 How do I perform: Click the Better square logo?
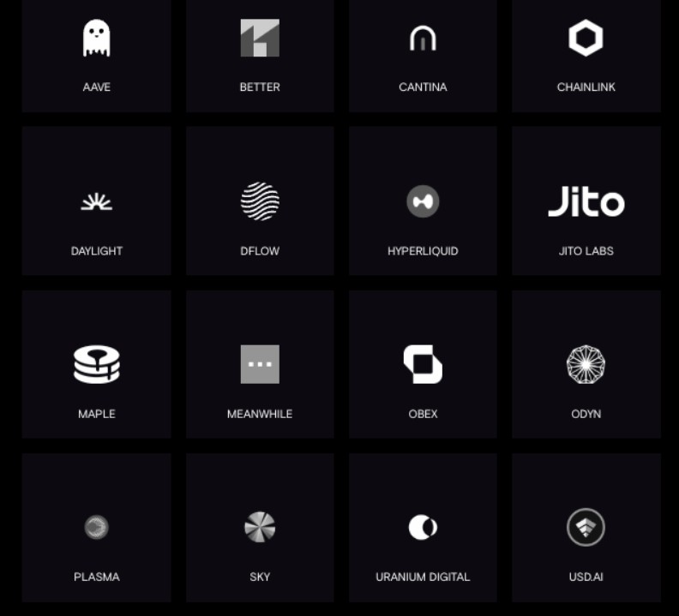[x=260, y=38]
